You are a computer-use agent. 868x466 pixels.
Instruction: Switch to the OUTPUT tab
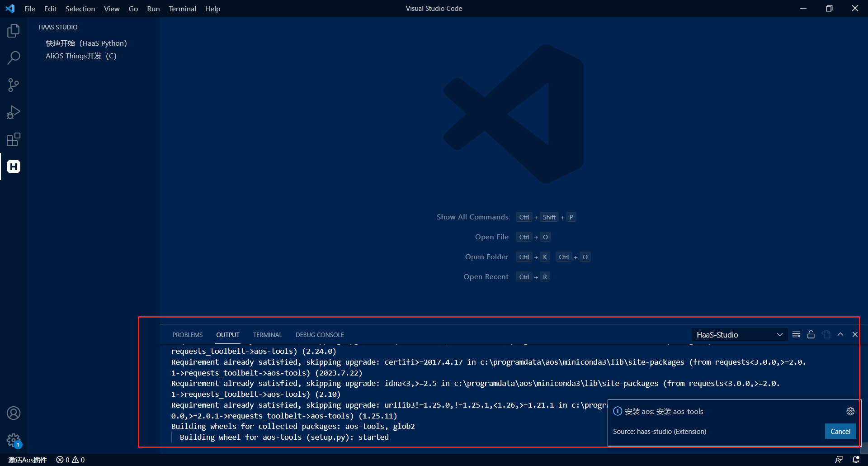228,335
